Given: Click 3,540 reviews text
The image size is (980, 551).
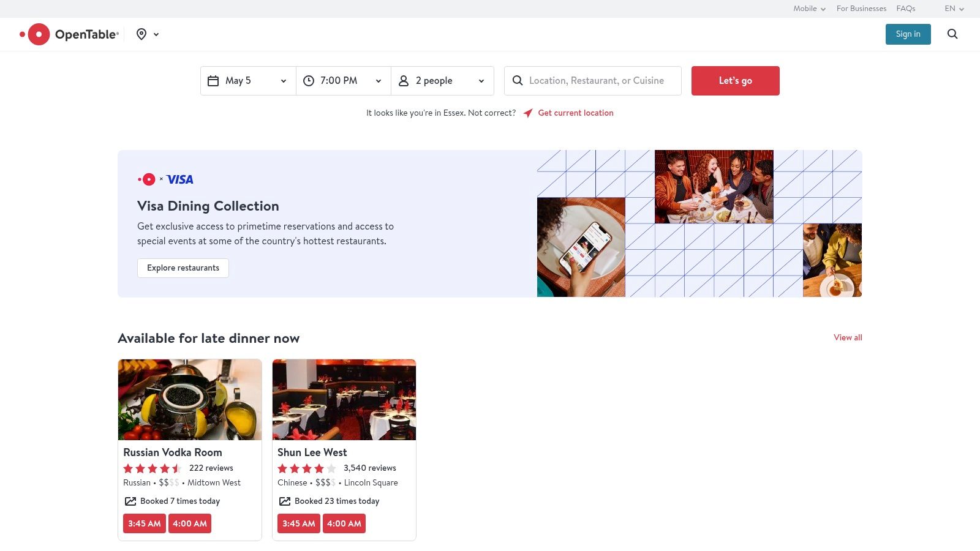Looking at the screenshot, I should pos(370,468).
